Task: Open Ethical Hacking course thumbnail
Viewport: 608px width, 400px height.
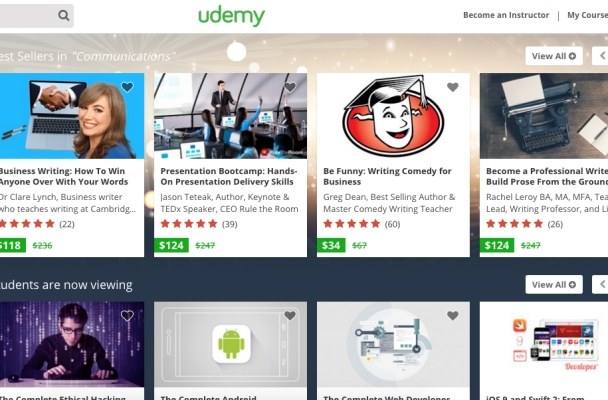Action: (x=72, y=345)
